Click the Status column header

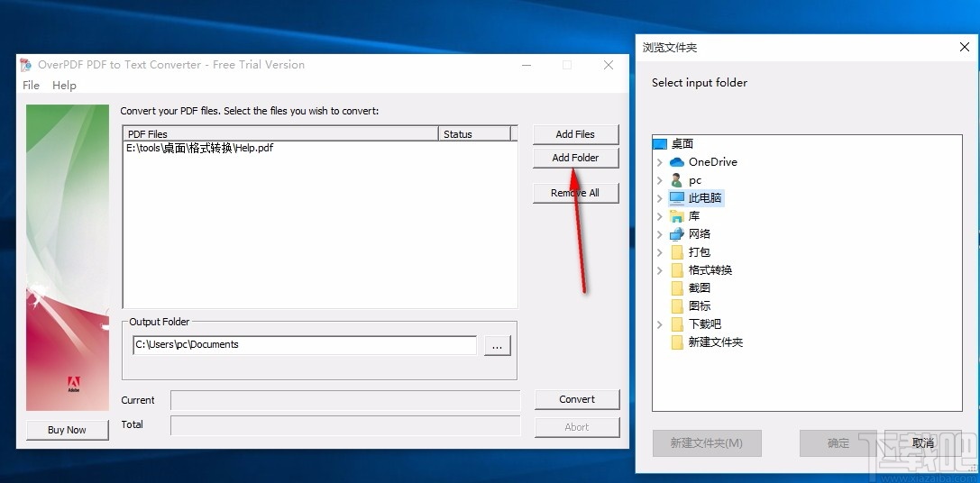[x=474, y=133]
